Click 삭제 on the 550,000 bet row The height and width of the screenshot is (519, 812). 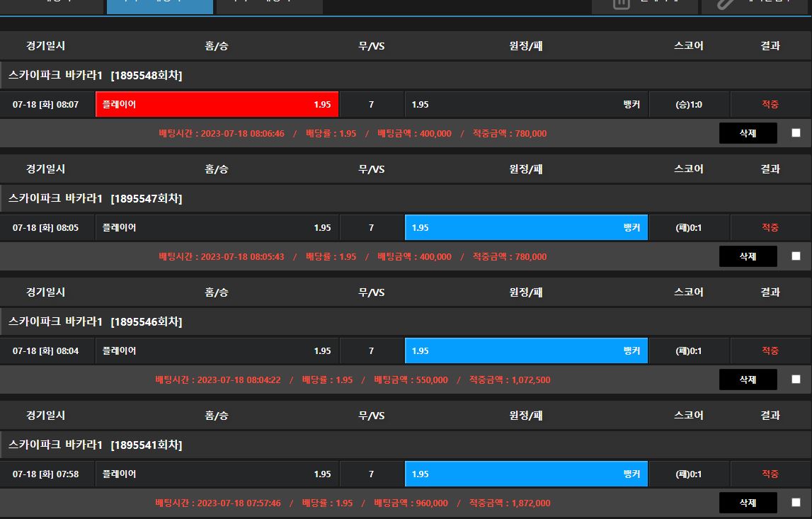pyautogui.click(x=748, y=380)
